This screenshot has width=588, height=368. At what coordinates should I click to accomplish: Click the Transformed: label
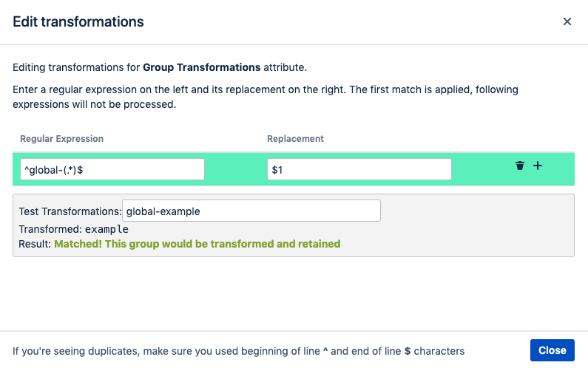tap(50, 229)
